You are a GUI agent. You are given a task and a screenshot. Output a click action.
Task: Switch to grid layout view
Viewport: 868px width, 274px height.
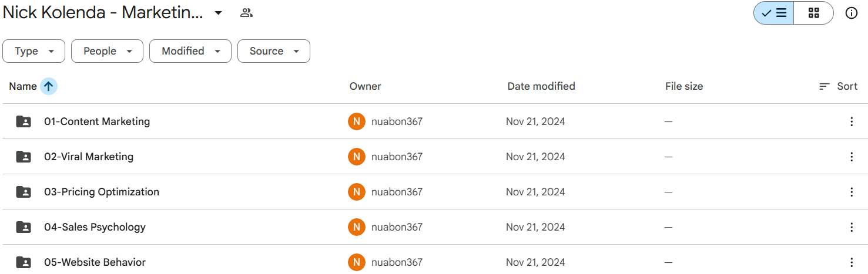(813, 13)
